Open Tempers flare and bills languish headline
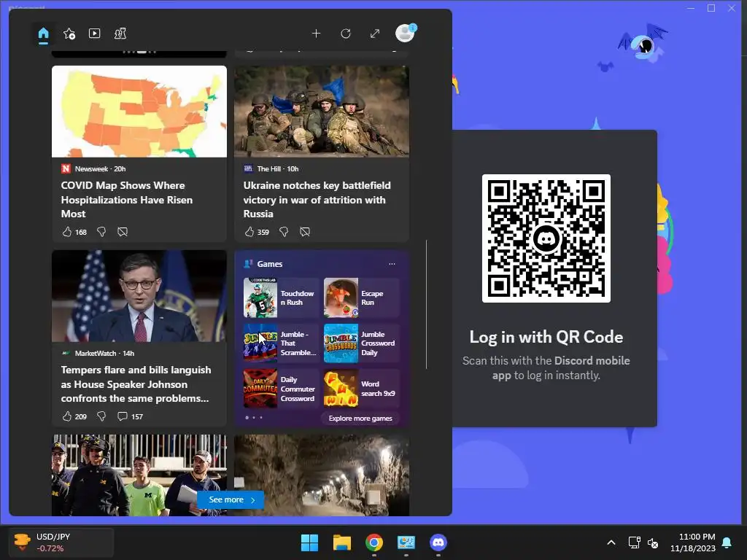The height and width of the screenshot is (560, 747). click(x=136, y=384)
